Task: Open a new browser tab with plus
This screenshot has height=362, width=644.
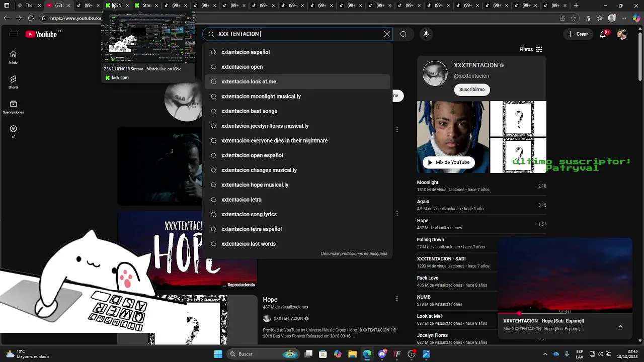Action: click(x=576, y=6)
